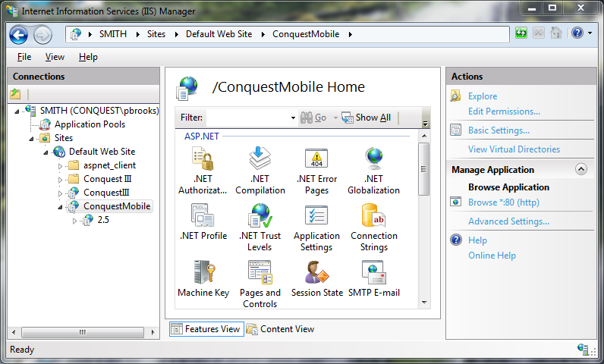
Task: Click the Help icon in the Actions pane
Action: tap(456, 240)
